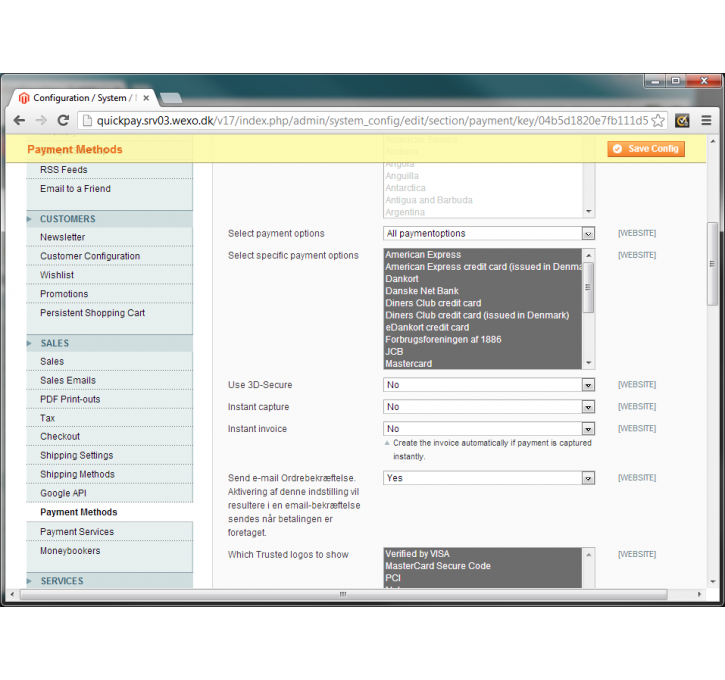Click scroll-down arrow of payment options list
This screenshot has width=725, height=680.
click(x=588, y=363)
